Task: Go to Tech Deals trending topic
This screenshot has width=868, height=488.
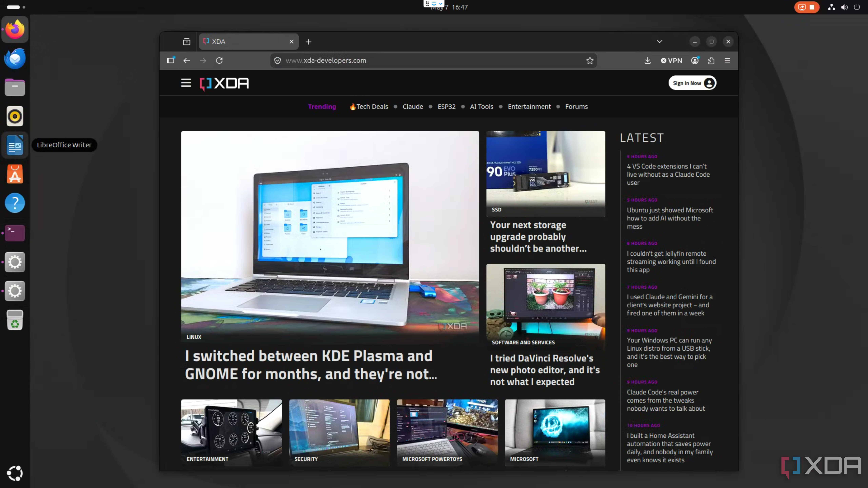Action: [x=369, y=106]
